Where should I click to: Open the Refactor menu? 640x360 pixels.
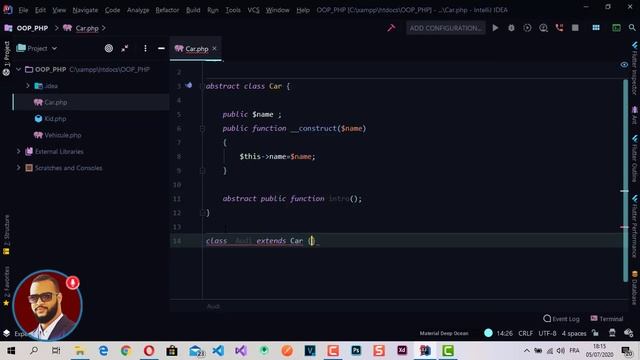point(167,10)
